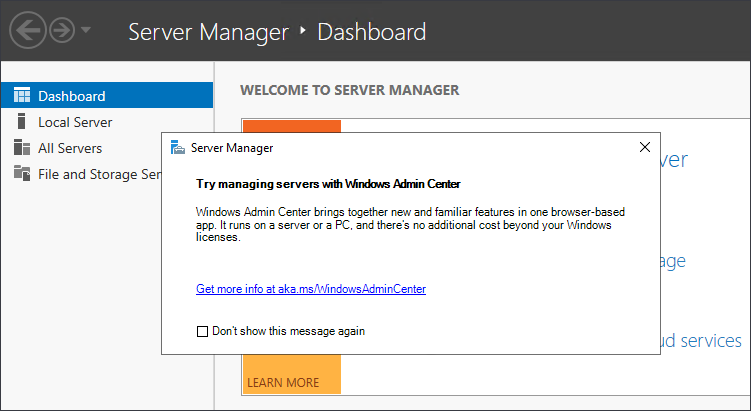Go forward using the forward arrow button
751x411 pixels.
coord(62,30)
